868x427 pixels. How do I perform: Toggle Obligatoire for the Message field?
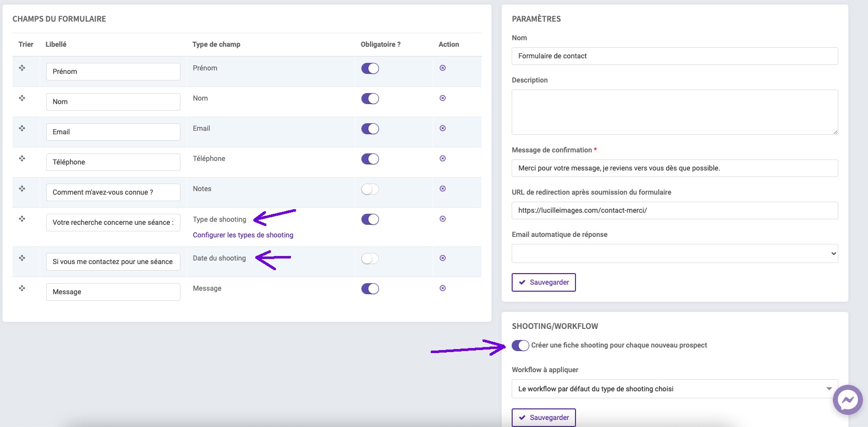(370, 289)
